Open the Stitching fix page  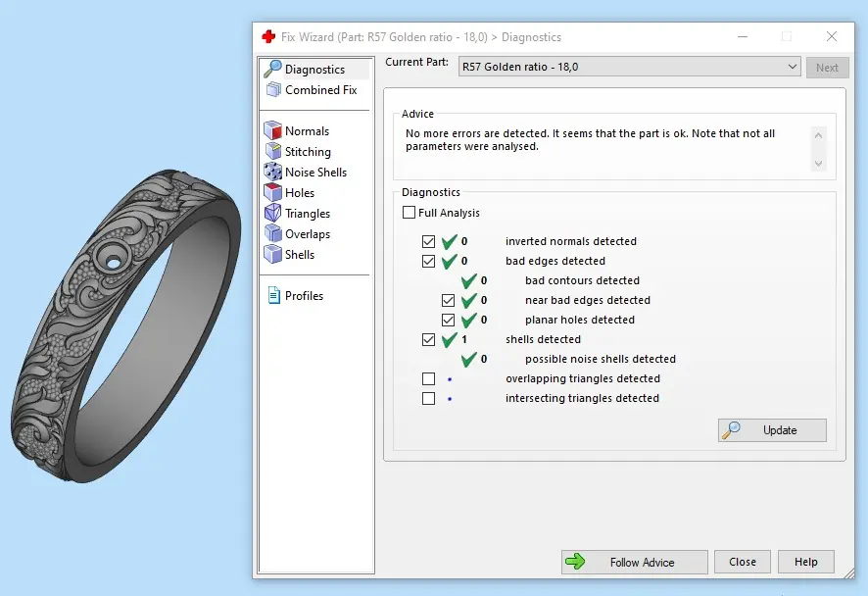[x=308, y=152]
